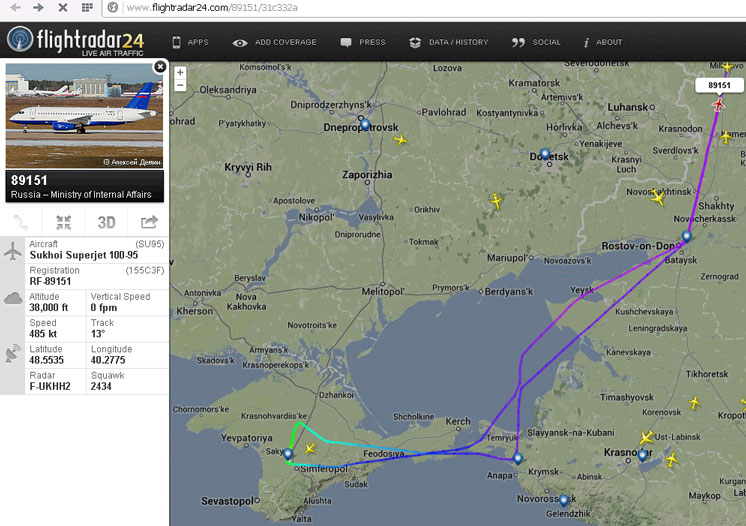Open the Data / History menu
This screenshot has width=746, height=526.
449,42
